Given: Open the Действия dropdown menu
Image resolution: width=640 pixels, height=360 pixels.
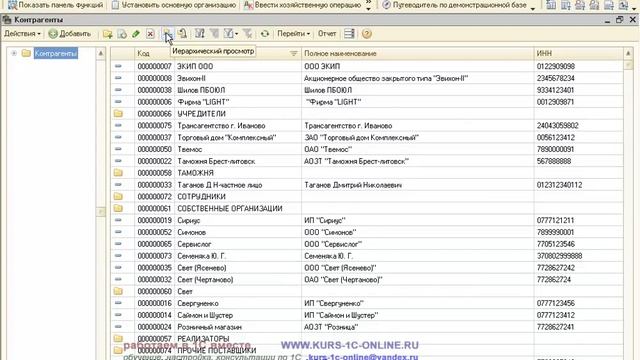Looking at the screenshot, I should click(x=22, y=34).
